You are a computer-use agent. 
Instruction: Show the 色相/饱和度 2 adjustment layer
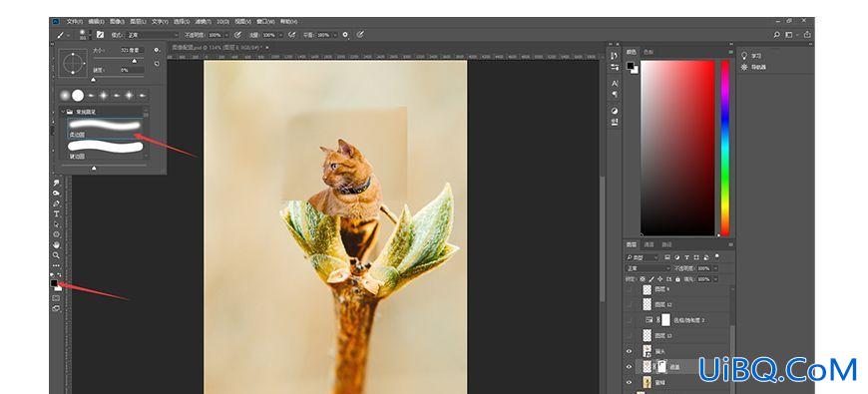tap(629, 320)
